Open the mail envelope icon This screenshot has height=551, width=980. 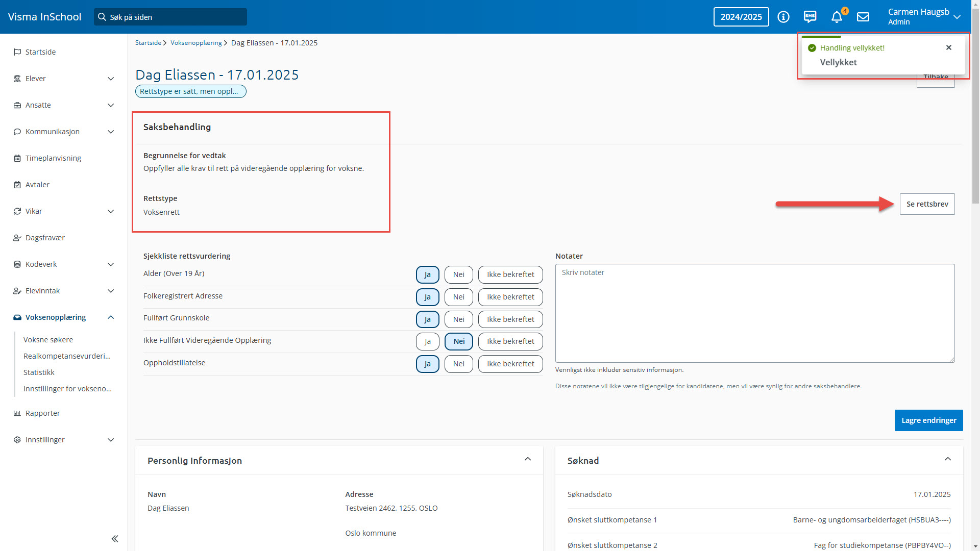[x=863, y=17]
